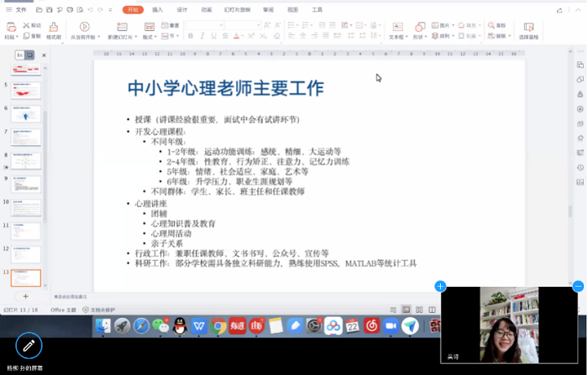Toggle Bold formatting
The width and height of the screenshot is (588, 375).
click(x=191, y=37)
